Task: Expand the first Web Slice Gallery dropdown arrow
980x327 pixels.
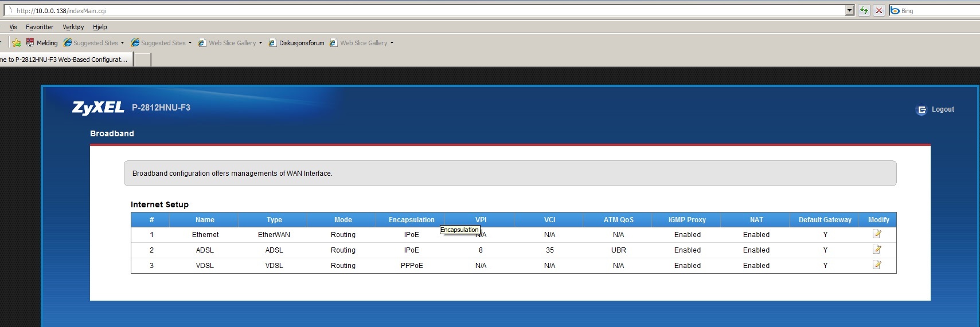Action: point(260,43)
